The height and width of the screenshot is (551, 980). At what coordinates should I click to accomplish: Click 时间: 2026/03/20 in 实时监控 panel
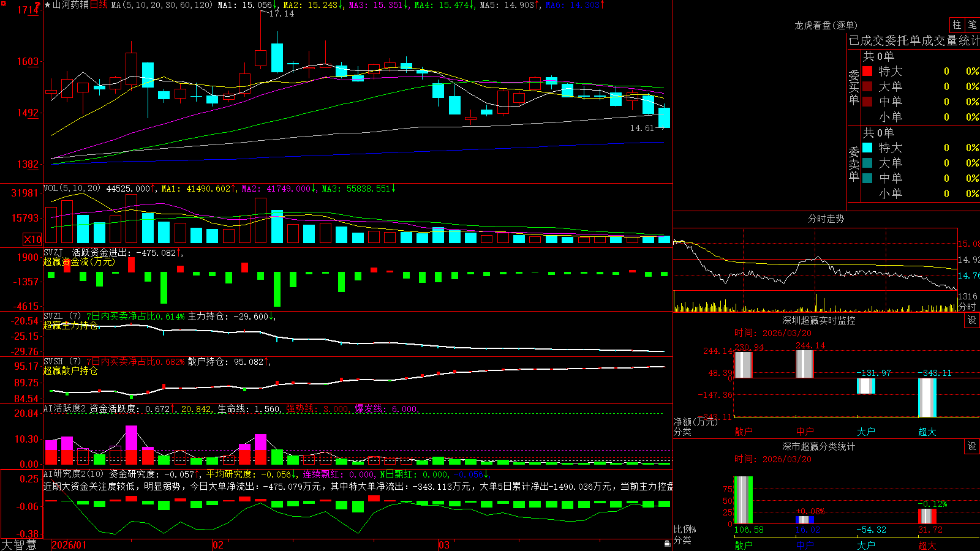tap(772, 333)
